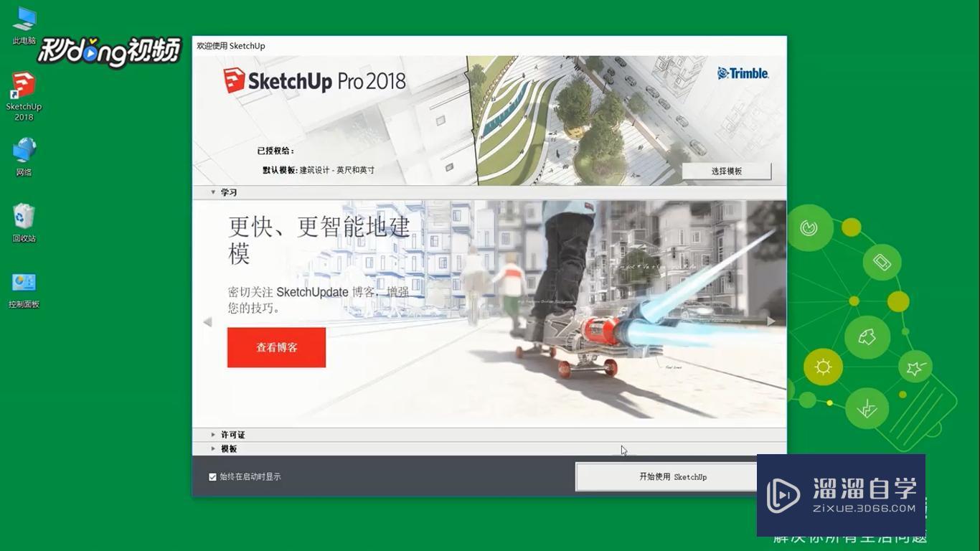Expand the 模板 section
The width and height of the screenshot is (980, 551).
tap(213, 448)
